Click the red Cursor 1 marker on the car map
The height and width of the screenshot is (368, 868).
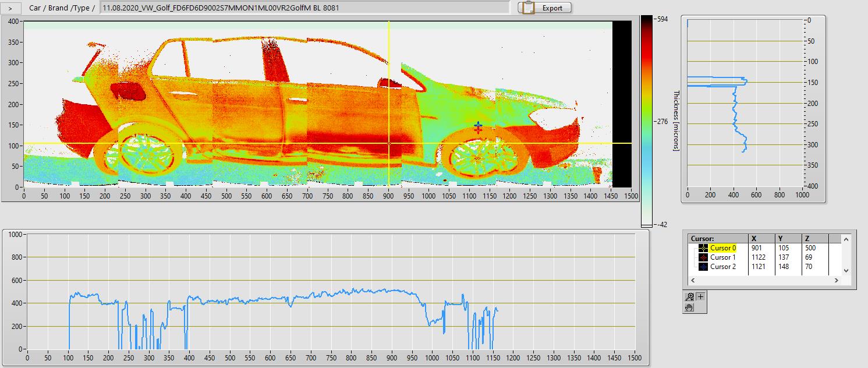pos(478,130)
